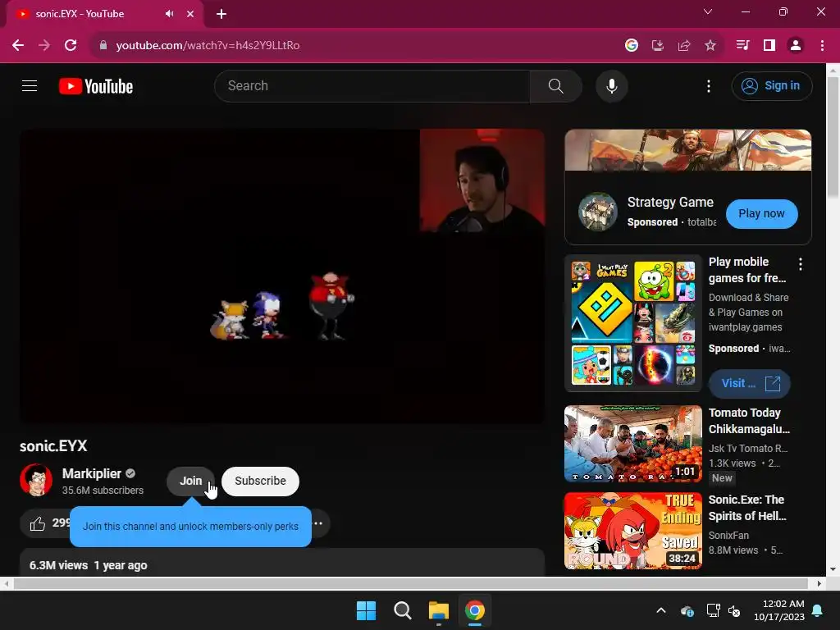Click the search magnifier button
The height and width of the screenshot is (630, 840).
(x=555, y=85)
